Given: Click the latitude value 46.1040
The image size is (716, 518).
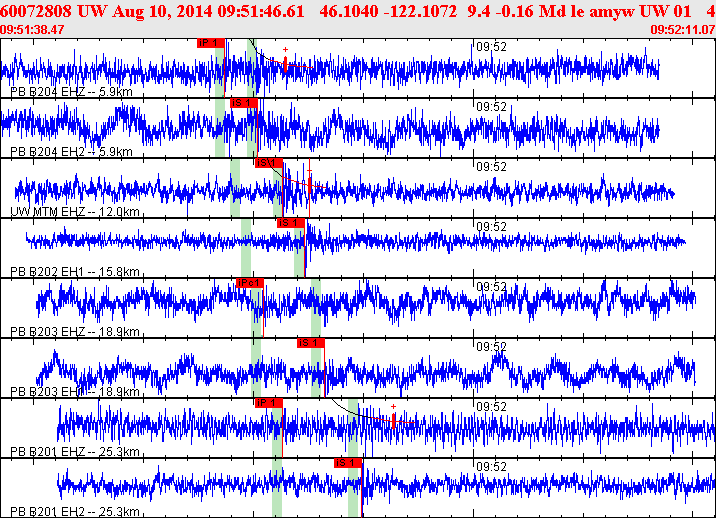Looking at the screenshot, I should click(x=349, y=11).
